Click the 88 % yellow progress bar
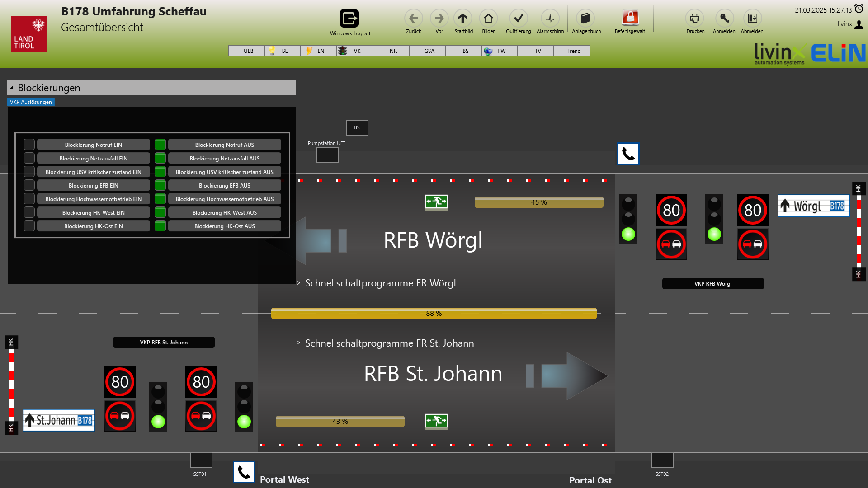Screen dimensions: 868x488 click(434, 314)
